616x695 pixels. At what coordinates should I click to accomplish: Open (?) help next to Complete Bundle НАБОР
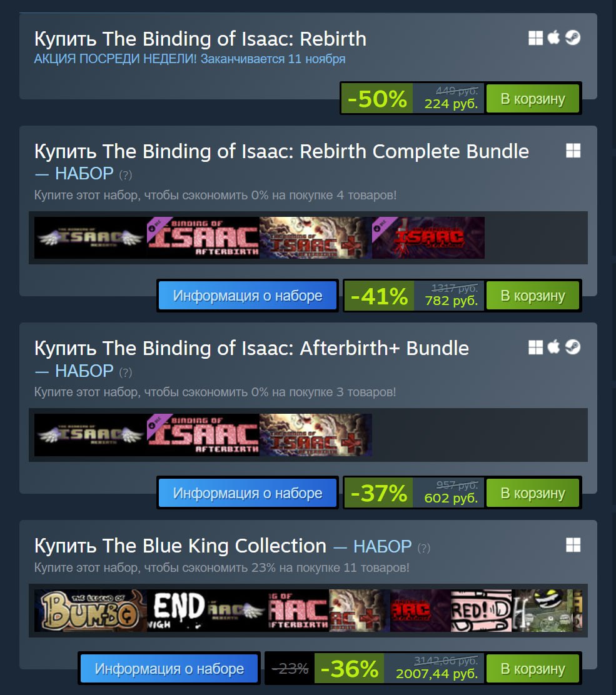(126, 175)
